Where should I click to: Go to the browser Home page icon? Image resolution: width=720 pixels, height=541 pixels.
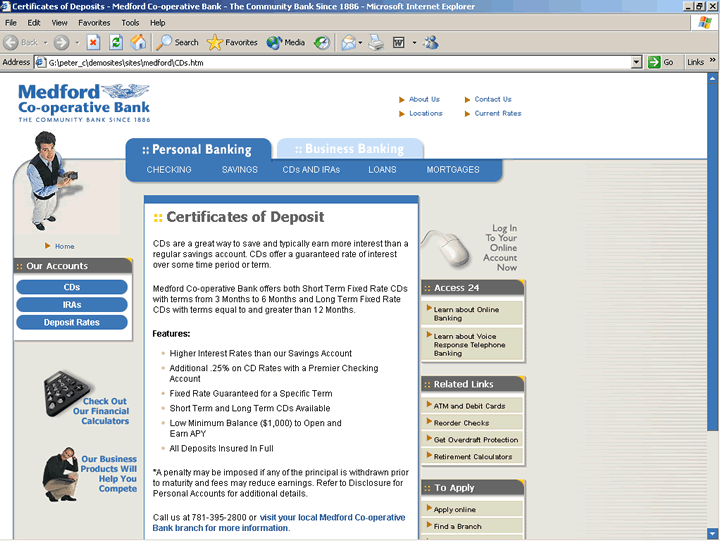point(138,43)
